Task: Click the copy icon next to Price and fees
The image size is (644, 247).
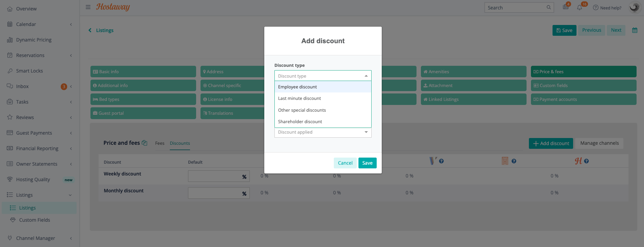Action: (x=144, y=143)
